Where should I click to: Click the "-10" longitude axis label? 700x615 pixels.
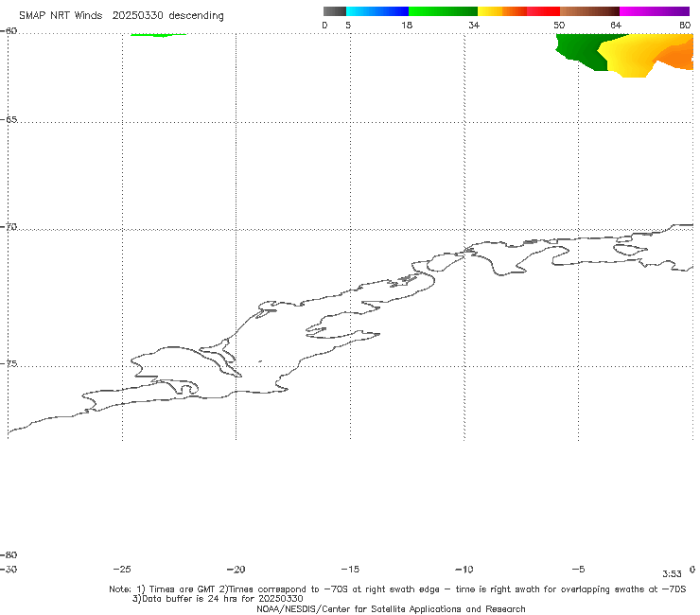(464, 570)
